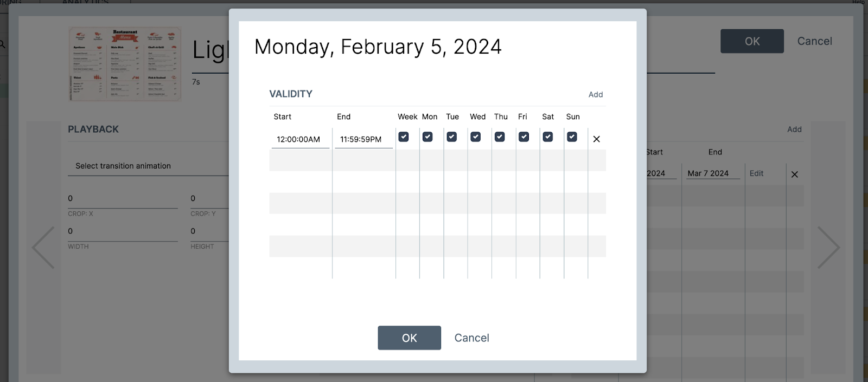
Task: Click the validity End time field
Action: [362, 139]
